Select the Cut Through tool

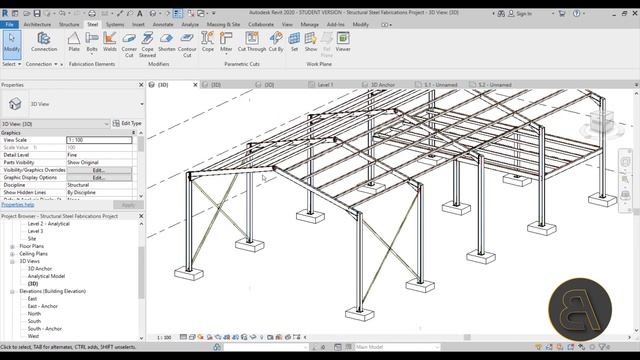252,42
